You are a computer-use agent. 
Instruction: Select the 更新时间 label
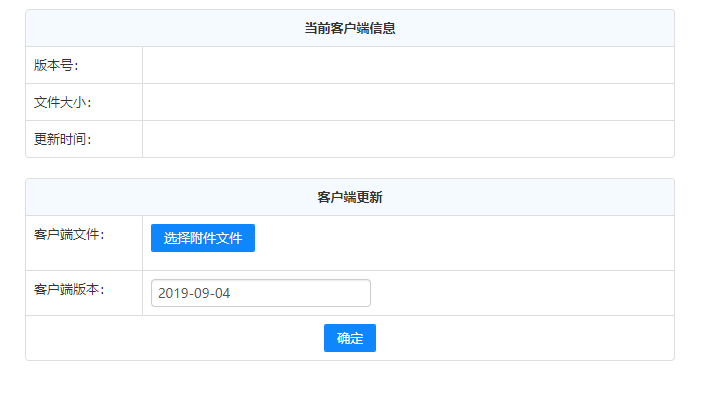tap(62, 139)
